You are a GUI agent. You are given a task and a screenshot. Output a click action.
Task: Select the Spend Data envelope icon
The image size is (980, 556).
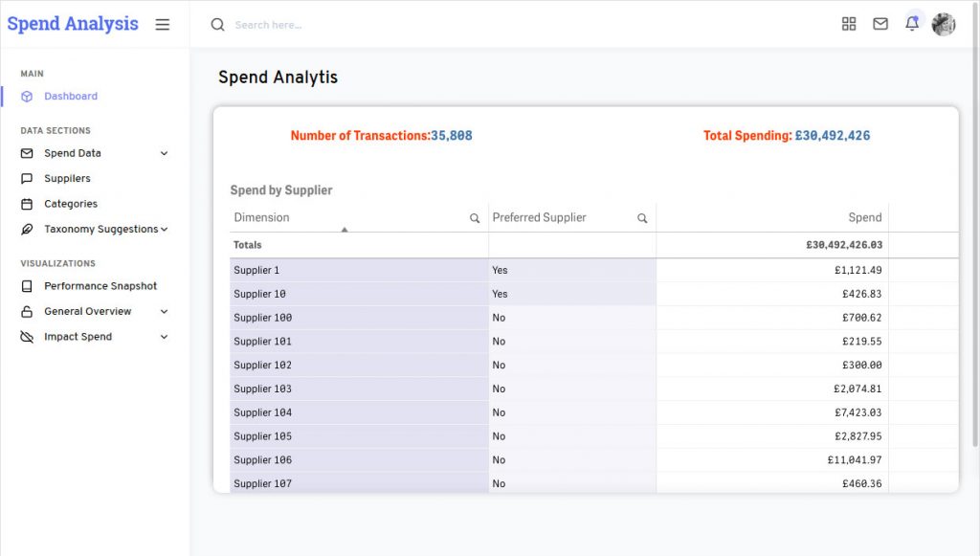point(26,153)
